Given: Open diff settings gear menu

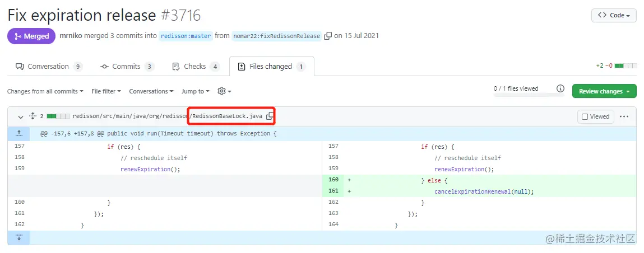Looking at the screenshot, I should coord(224,91).
